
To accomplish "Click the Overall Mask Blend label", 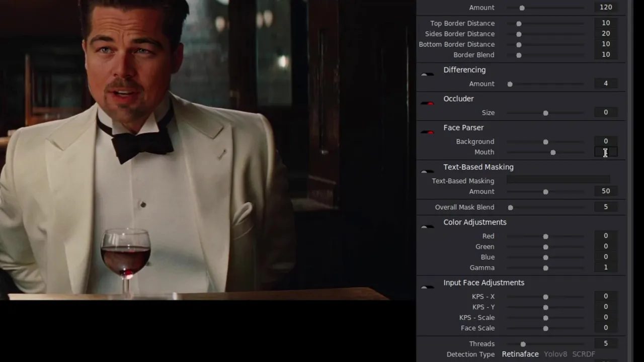I will [x=464, y=207].
